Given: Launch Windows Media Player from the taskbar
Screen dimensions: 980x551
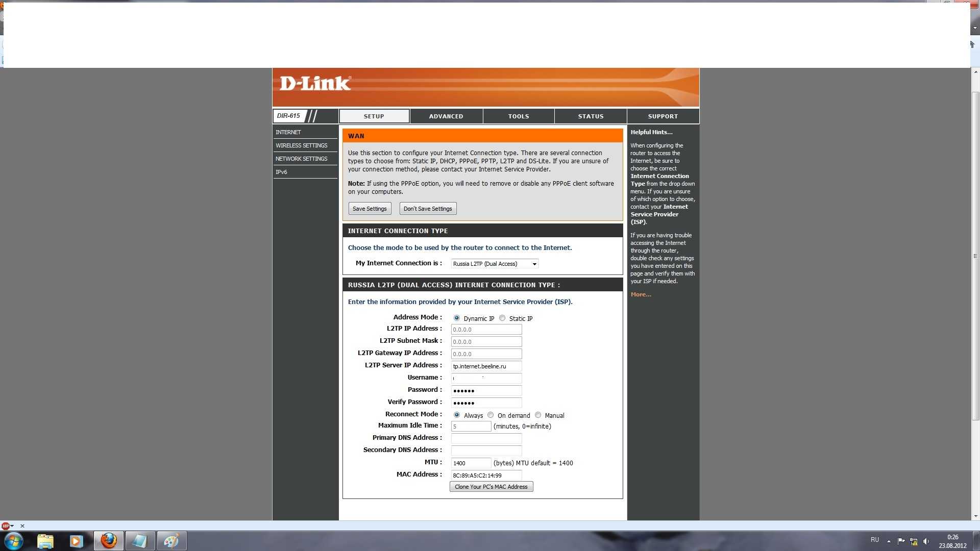Looking at the screenshot, I should pos(76,541).
